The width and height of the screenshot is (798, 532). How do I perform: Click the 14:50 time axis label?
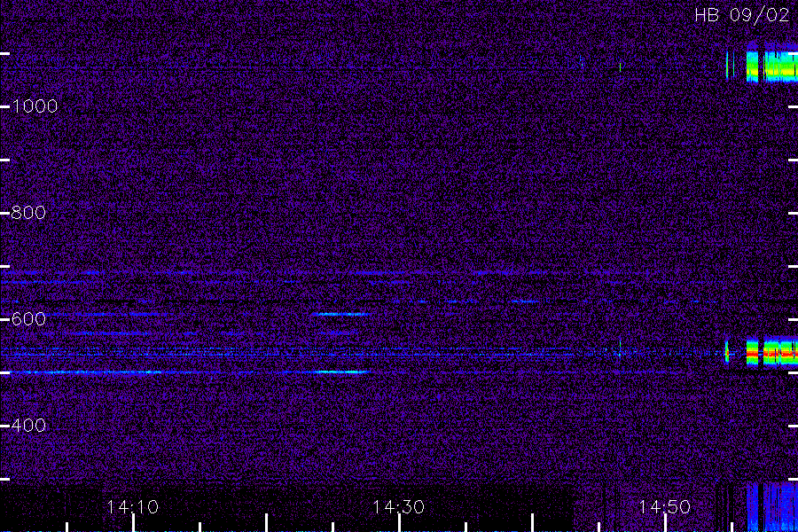point(665,507)
